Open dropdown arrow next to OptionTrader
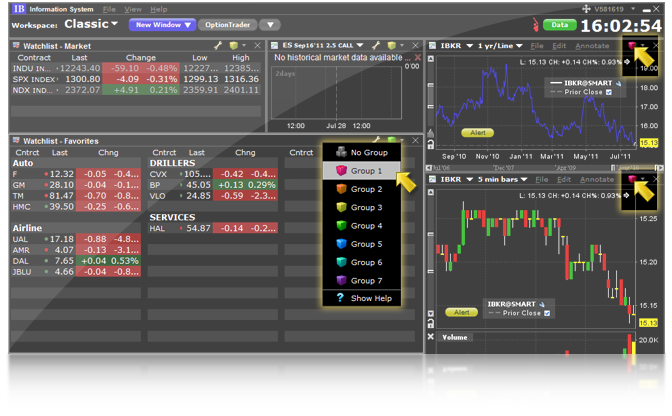672x416 pixels. (270, 25)
